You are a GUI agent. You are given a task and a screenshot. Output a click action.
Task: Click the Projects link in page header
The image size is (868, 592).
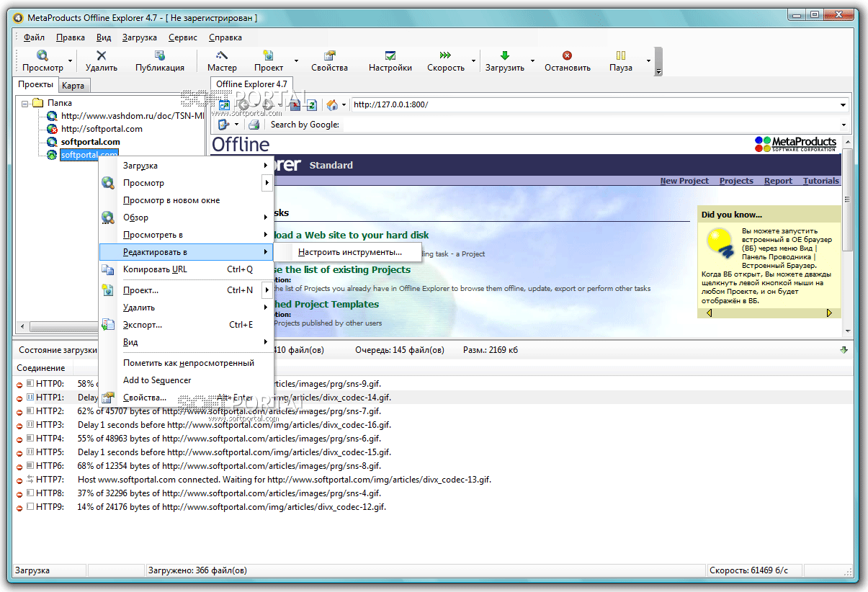point(736,181)
